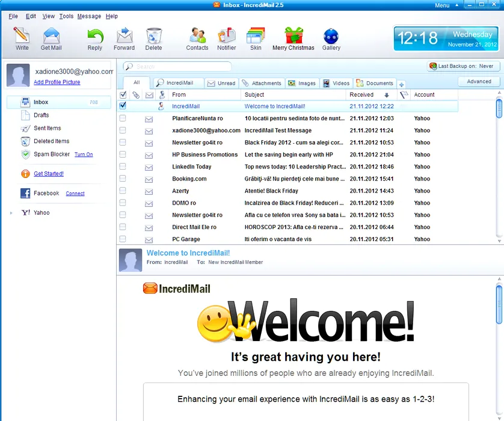504x421 pixels.
Task: Click the Drafts folder icon
Action: pyautogui.click(x=25, y=115)
